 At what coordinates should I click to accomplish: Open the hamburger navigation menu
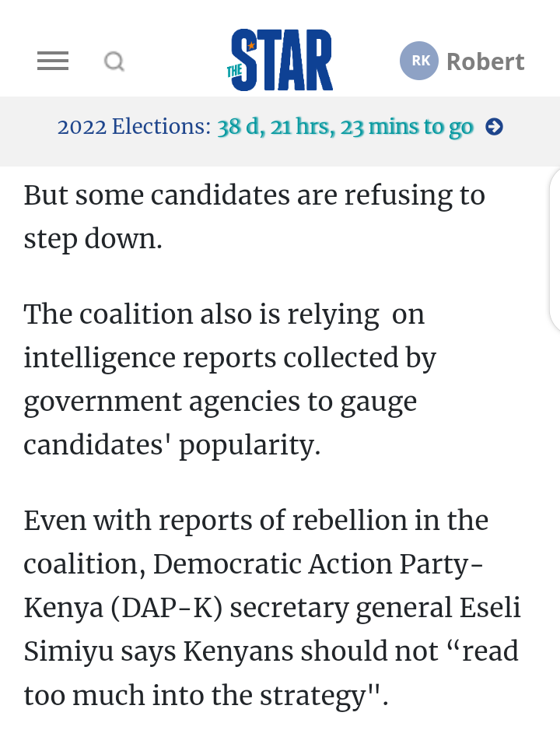[53, 61]
